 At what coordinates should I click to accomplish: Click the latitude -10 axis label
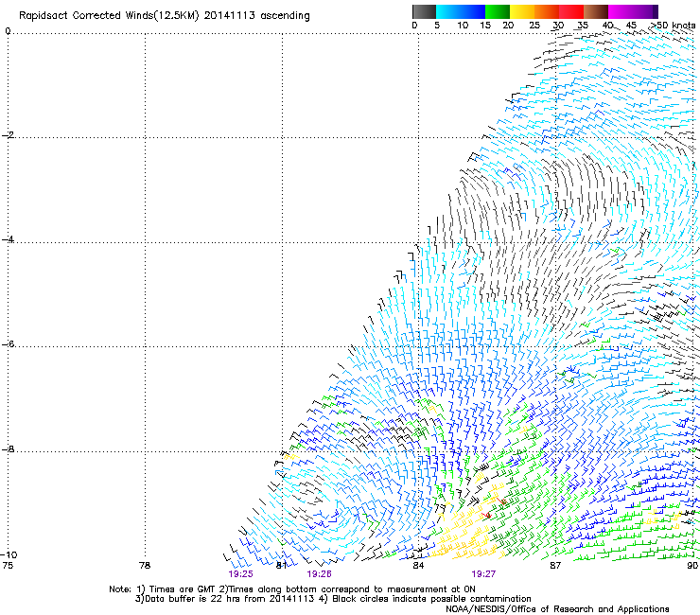coord(9,554)
